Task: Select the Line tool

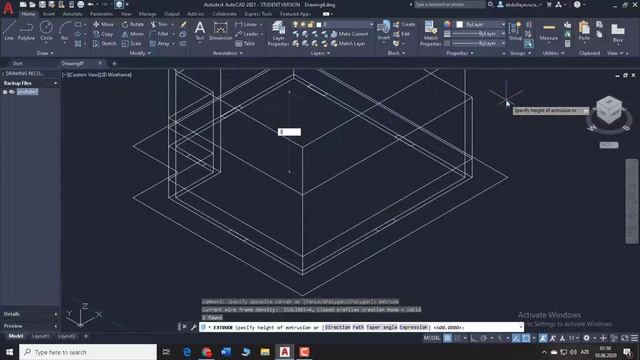Action: tap(9, 31)
